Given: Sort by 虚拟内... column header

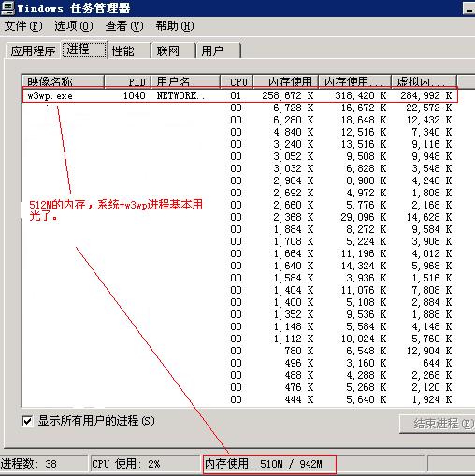Looking at the screenshot, I should coord(425,81).
